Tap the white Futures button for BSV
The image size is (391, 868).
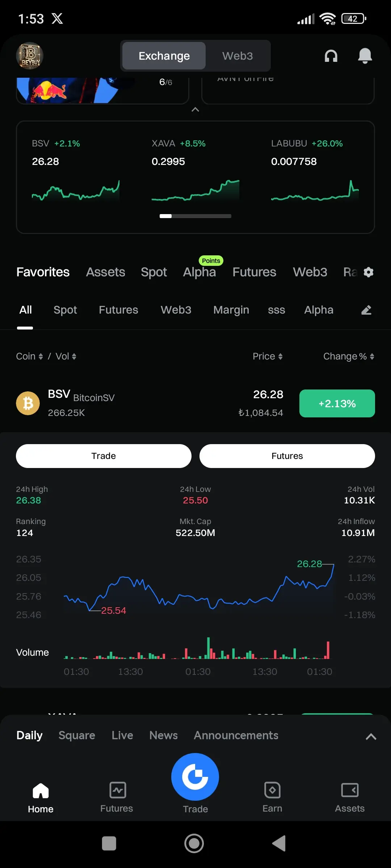coord(287,456)
